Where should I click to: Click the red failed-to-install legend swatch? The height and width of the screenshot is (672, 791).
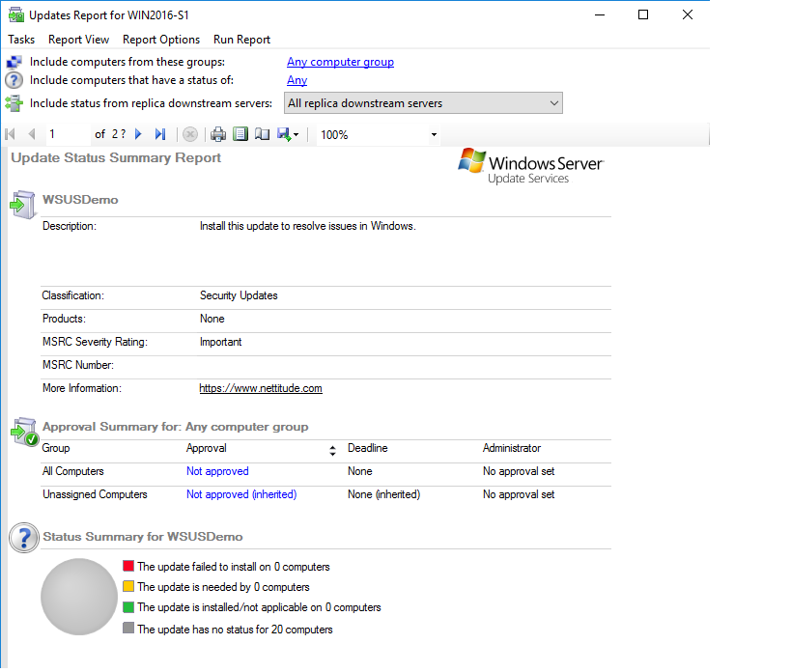click(128, 566)
